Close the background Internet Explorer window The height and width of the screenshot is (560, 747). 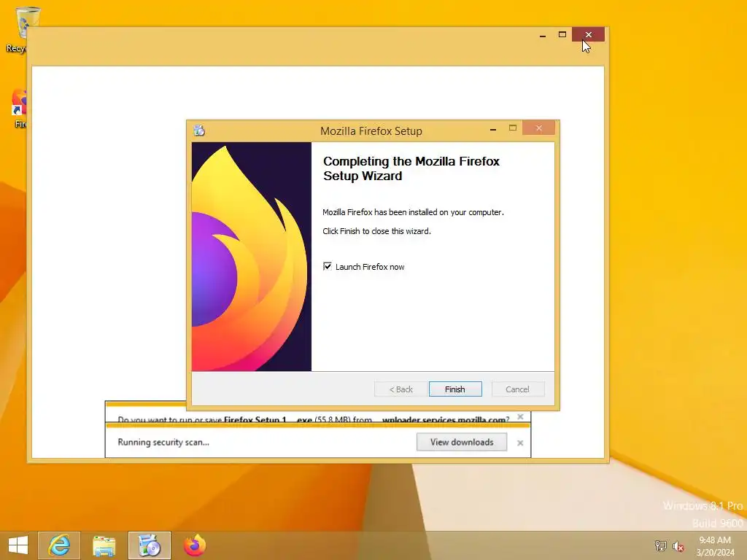pos(589,35)
